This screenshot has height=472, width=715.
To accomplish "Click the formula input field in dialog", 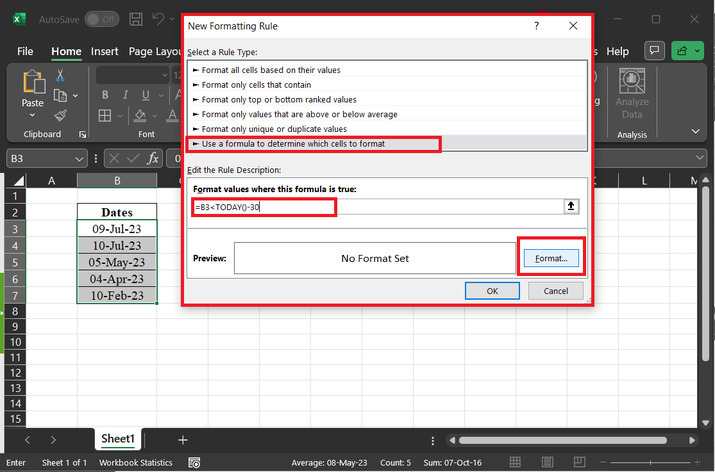I will 378,207.
